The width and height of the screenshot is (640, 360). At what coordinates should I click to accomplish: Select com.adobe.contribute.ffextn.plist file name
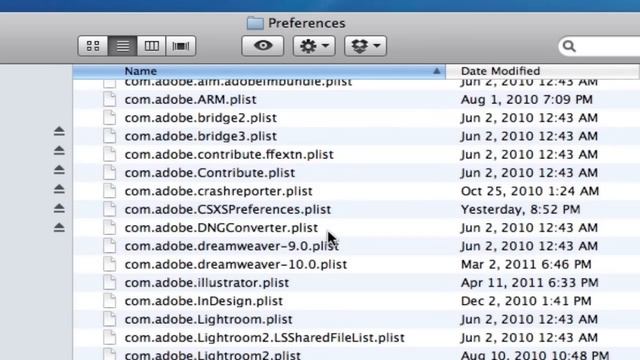pos(229,155)
